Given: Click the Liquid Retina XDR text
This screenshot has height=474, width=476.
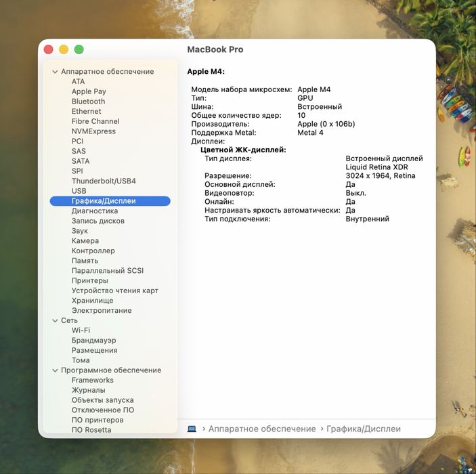Looking at the screenshot, I should tap(376, 167).
